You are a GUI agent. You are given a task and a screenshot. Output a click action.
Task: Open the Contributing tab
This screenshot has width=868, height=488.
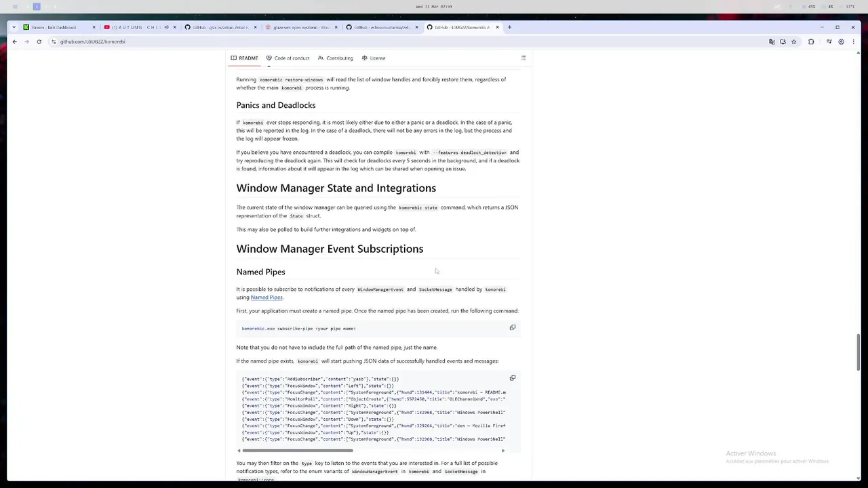click(336, 58)
